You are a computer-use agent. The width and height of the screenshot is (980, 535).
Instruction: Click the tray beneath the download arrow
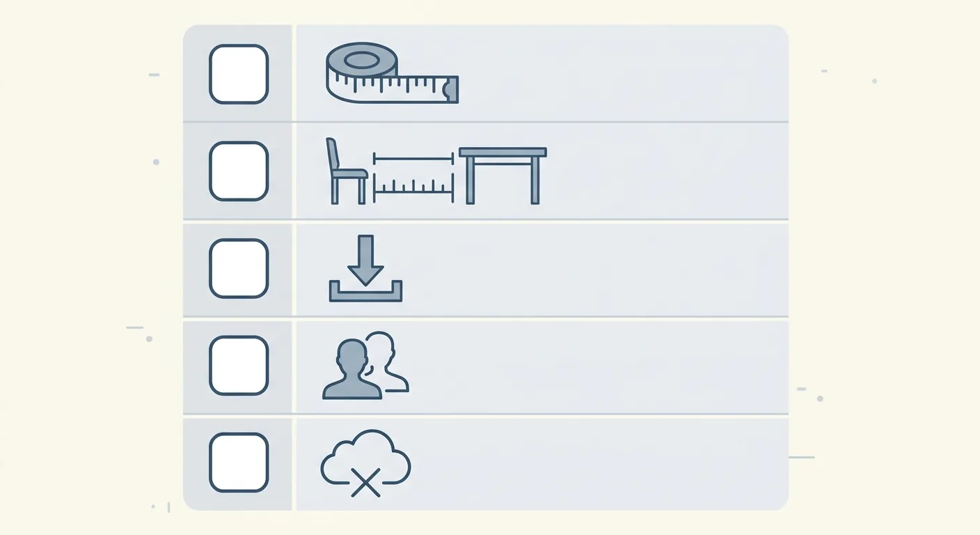coord(365,290)
